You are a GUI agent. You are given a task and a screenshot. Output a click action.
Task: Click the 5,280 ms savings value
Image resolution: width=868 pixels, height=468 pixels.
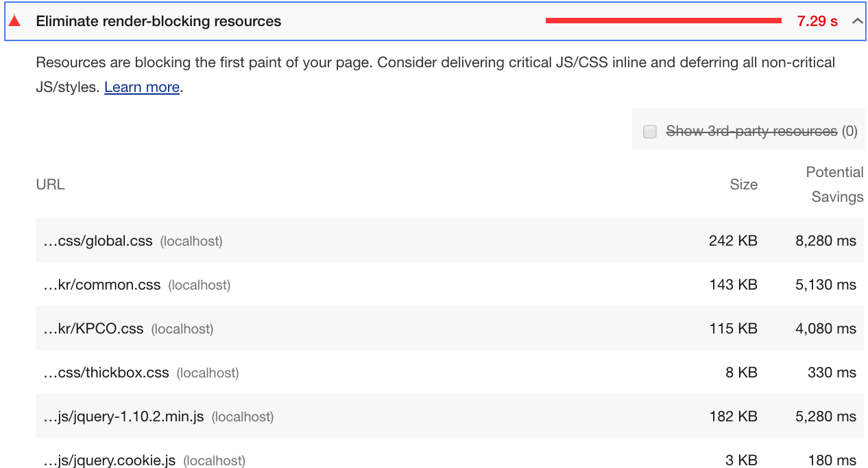click(x=826, y=417)
